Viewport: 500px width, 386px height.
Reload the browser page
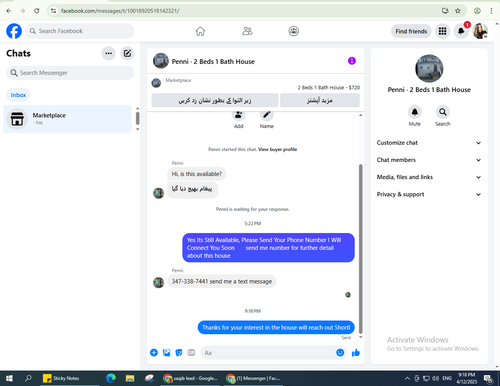point(36,11)
